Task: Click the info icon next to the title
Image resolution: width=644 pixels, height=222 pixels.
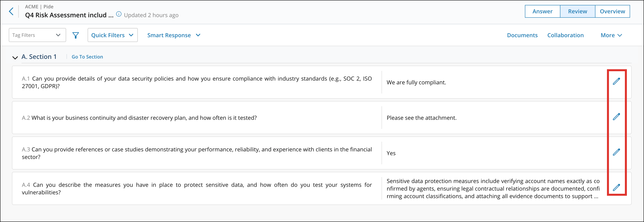Action: pos(119,14)
